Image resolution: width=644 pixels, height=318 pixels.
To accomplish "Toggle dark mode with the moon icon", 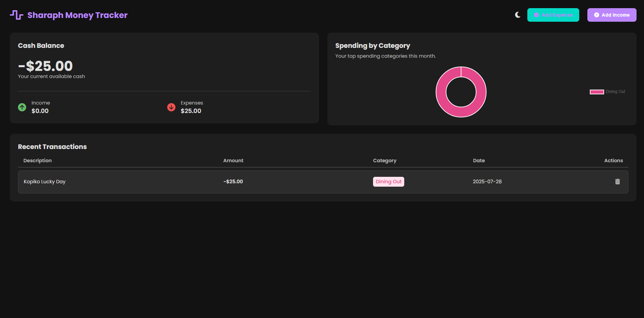I will pyautogui.click(x=518, y=15).
